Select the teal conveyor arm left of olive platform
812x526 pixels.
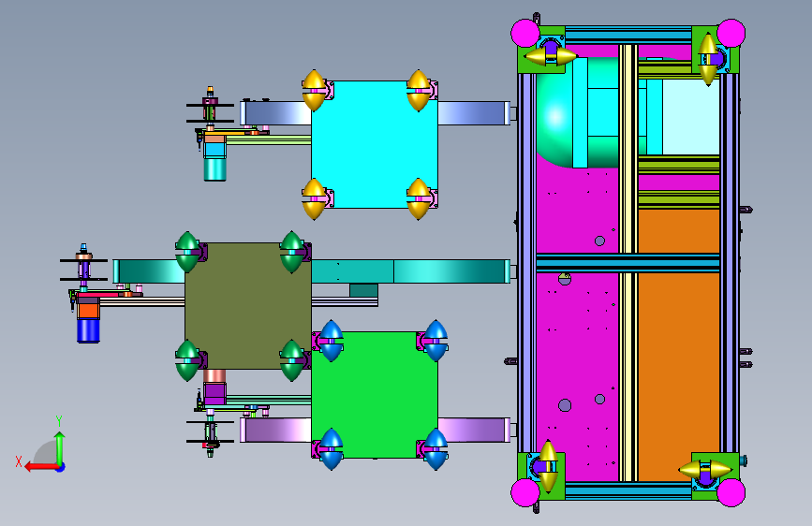[149, 271]
